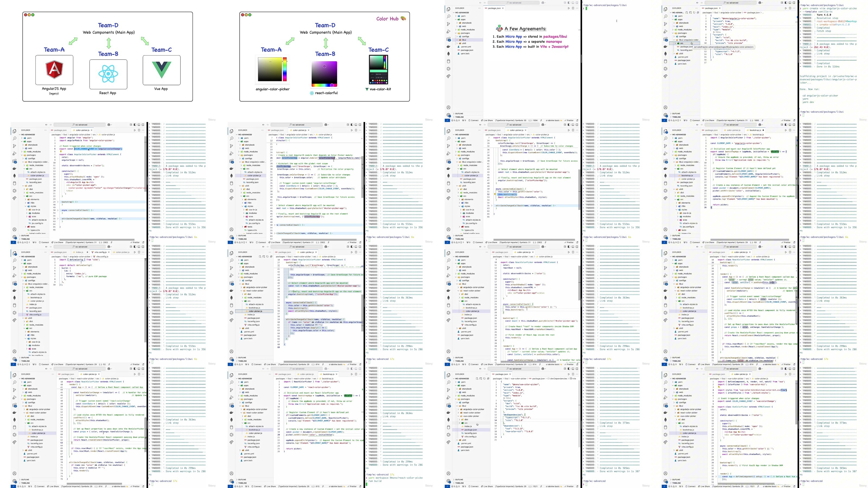
Task: Unfold line 35 in the Vue color-picker.js editor
Action: coord(716,477)
